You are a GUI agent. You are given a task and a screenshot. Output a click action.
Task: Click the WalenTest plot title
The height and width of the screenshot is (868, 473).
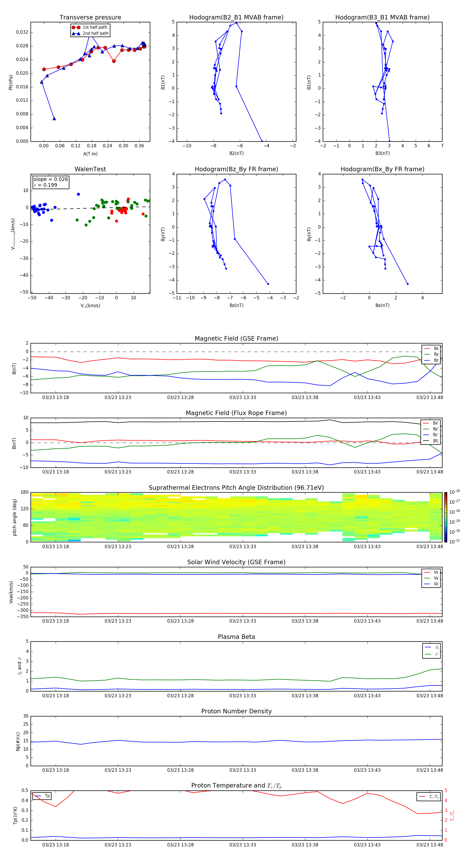click(90, 169)
